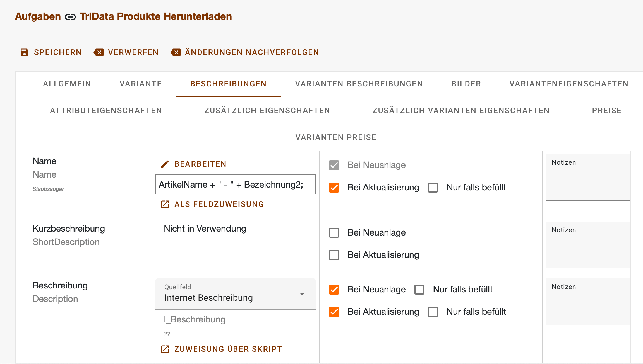Check Nur falls befüllt beside Beschreibung Neuanlage
This screenshot has width=643, height=364.
(419, 290)
